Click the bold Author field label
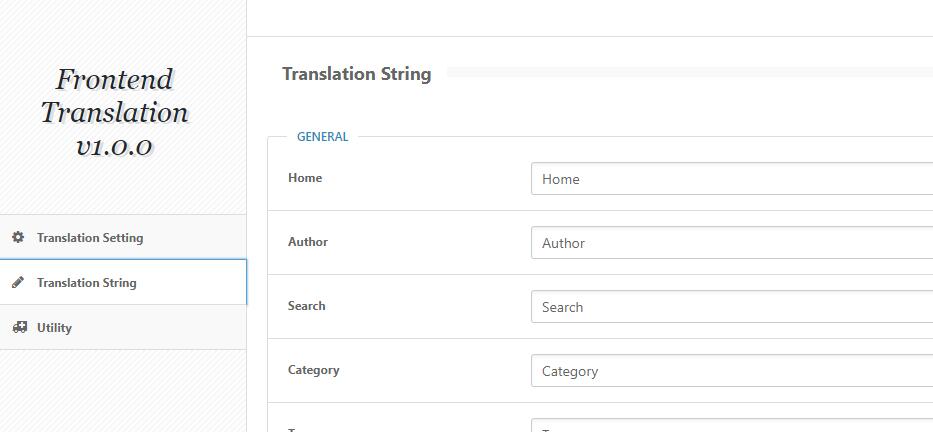This screenshot has height=432, width=933. point(308,242)
